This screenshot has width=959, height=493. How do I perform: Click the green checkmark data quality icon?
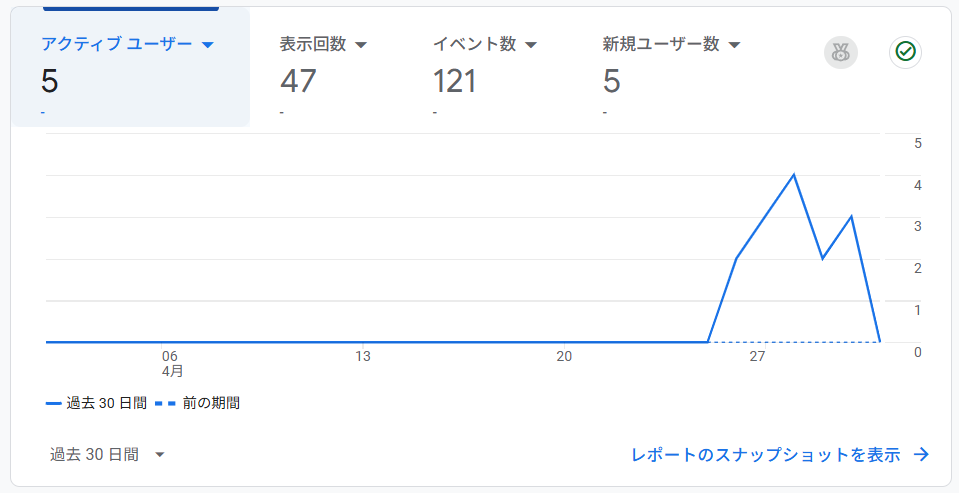(x=905, y=52)
